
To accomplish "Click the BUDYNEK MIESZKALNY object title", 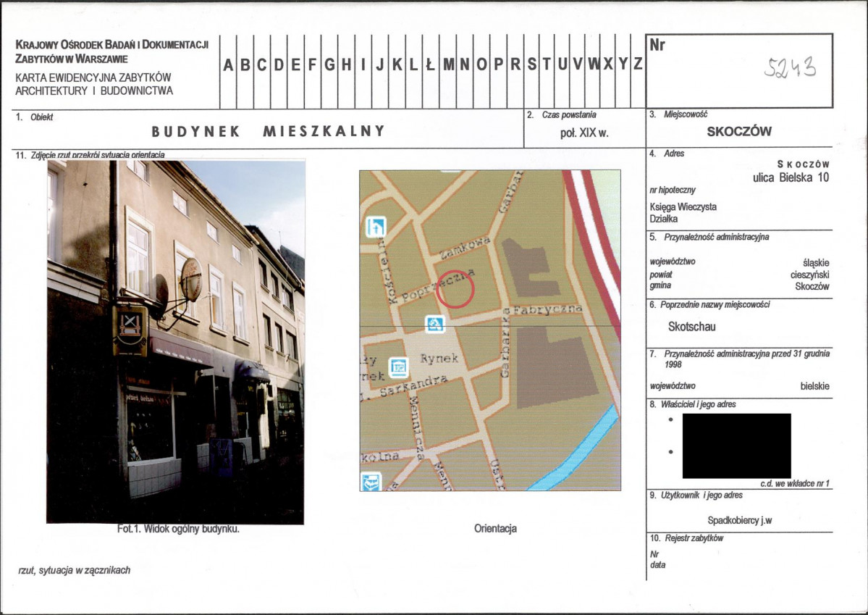I will click(x=268, y=131).
